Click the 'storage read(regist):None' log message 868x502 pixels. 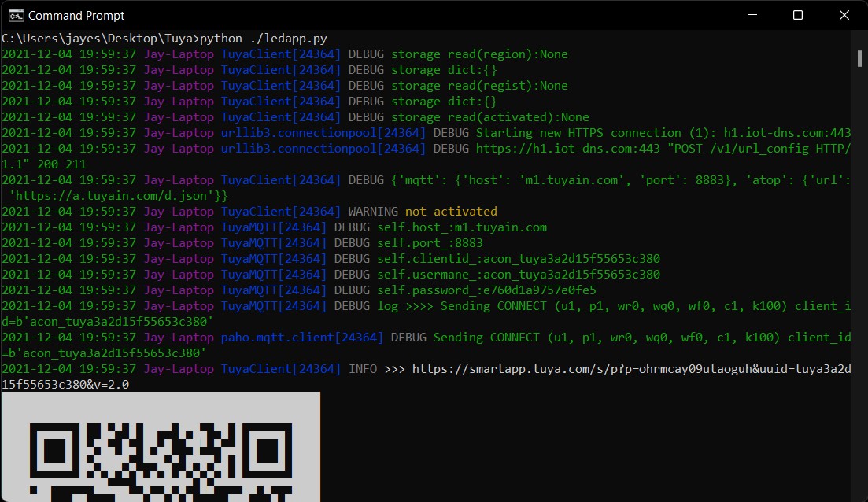coord(479,86)
